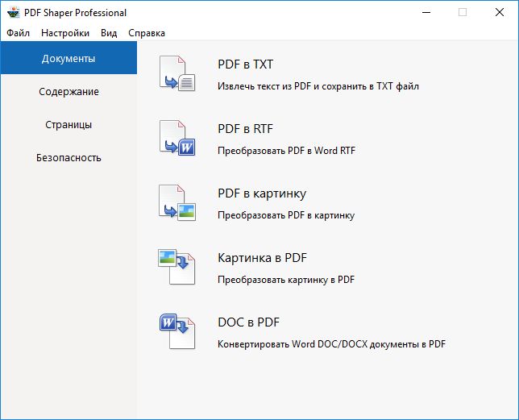Switch to the Безопасность sidebar tab
The height and width of the screenshot is (420, 519).
[69, 158]
